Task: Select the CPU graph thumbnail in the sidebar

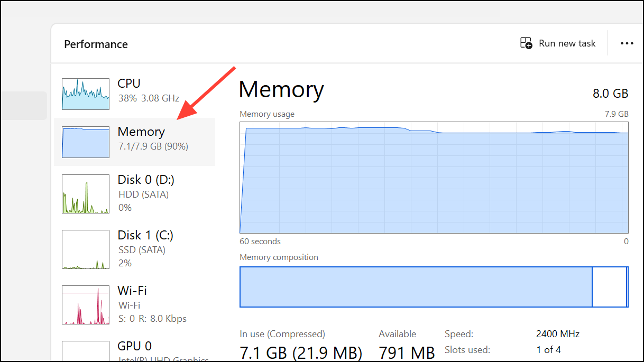Action: (x=85, y=94)
